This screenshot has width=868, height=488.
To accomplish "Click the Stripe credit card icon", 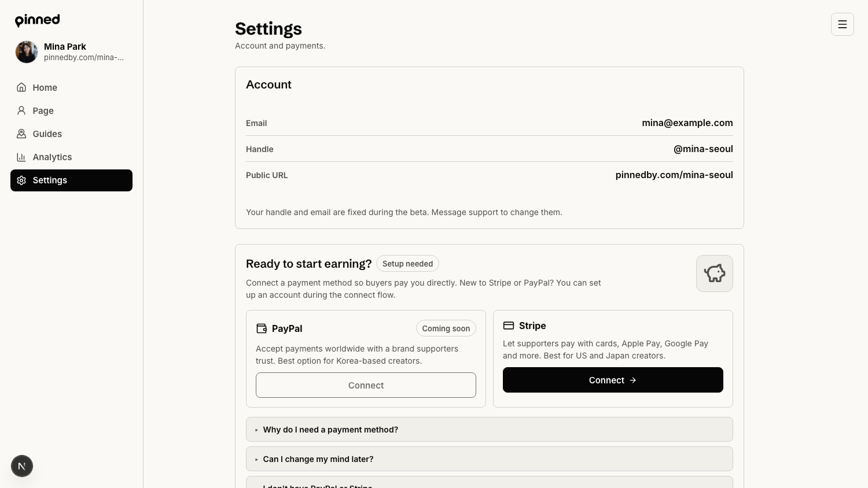I will coord(509,326).
